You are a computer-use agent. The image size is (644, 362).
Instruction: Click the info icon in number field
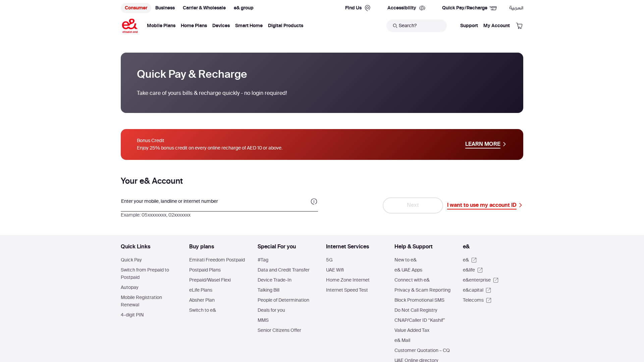[x=314, y=201]
